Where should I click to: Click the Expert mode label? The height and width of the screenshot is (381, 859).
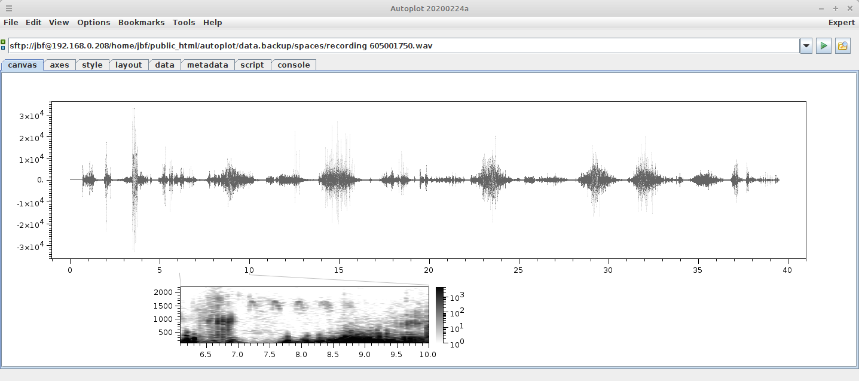click(841, 22)
